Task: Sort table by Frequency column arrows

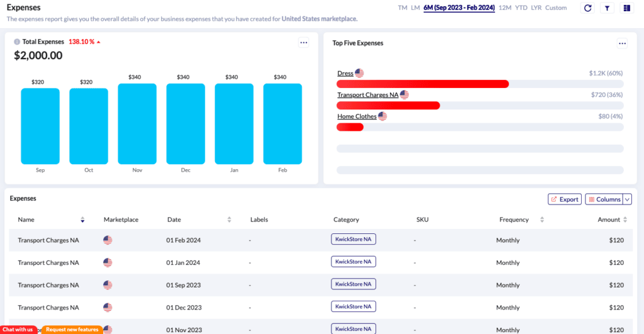Action: [541, 220]
